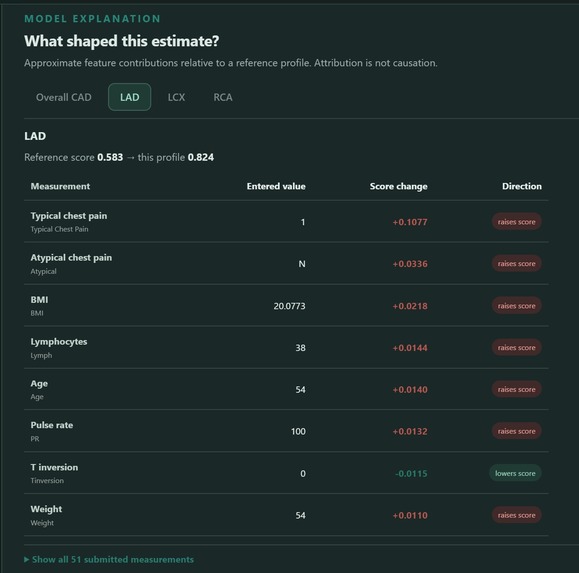This screenshot has height=573, width=579.
Task: Select the Pulse rate measurement label
Action: (x=52, y=425)
